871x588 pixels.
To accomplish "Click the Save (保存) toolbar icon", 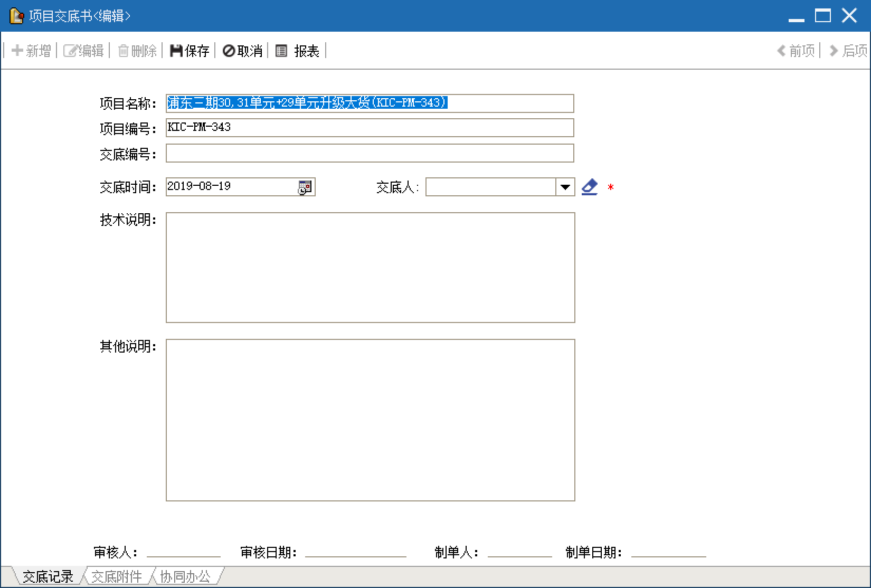I will (x=176, y=51).
